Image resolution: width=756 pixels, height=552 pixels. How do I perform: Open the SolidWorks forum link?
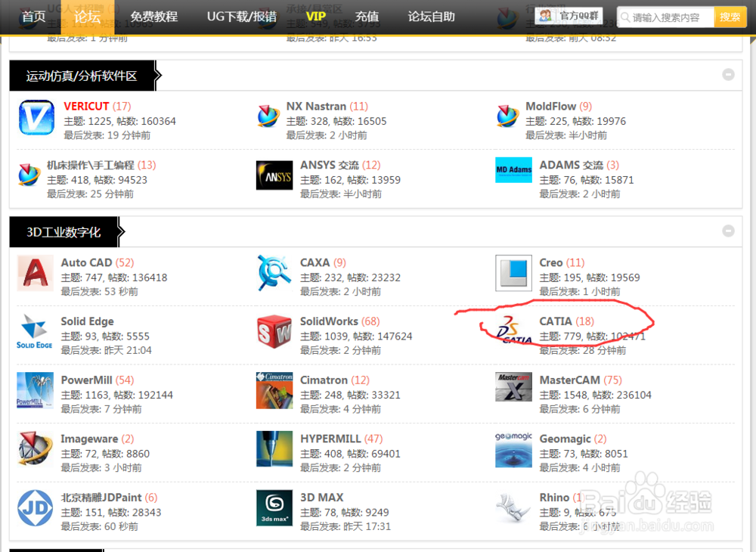point(329,321)
